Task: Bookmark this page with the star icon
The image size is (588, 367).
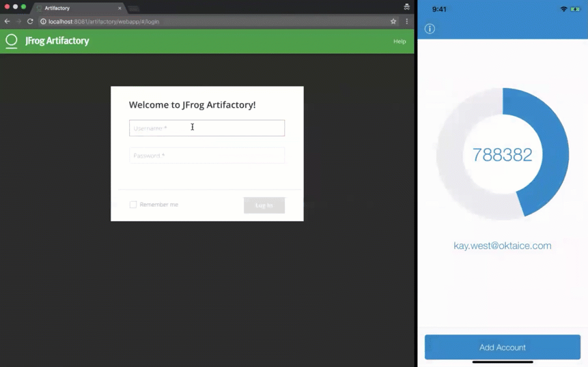Action: coord(393,21)
